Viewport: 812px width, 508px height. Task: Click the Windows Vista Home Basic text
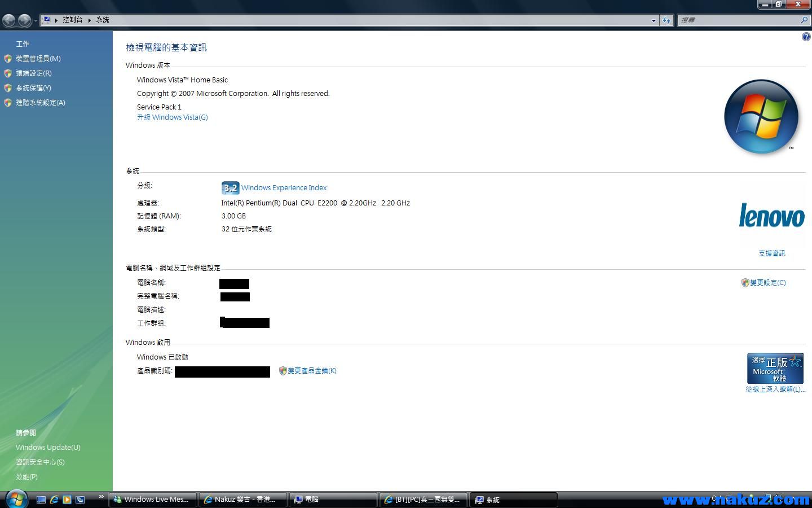(182, 80)
